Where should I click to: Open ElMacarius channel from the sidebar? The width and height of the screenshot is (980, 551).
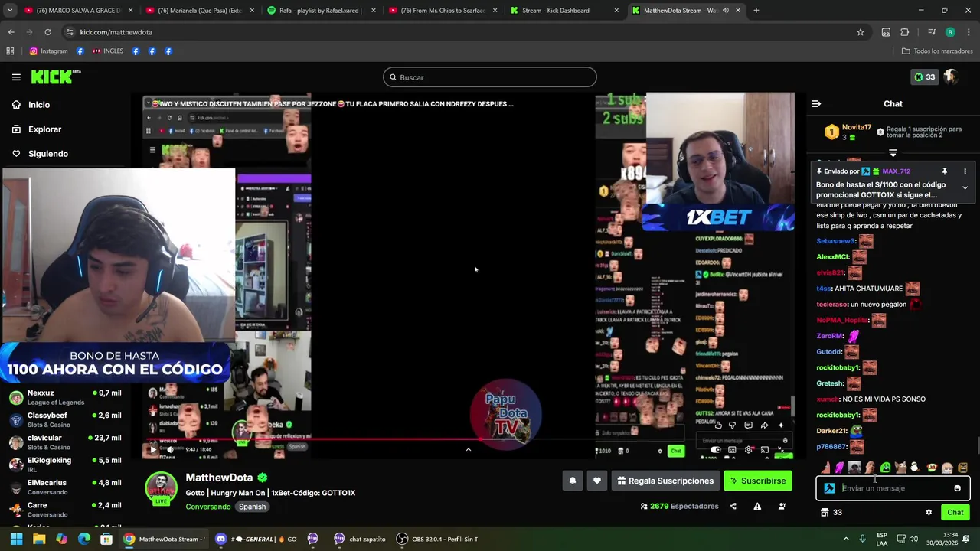coord(65,487)
